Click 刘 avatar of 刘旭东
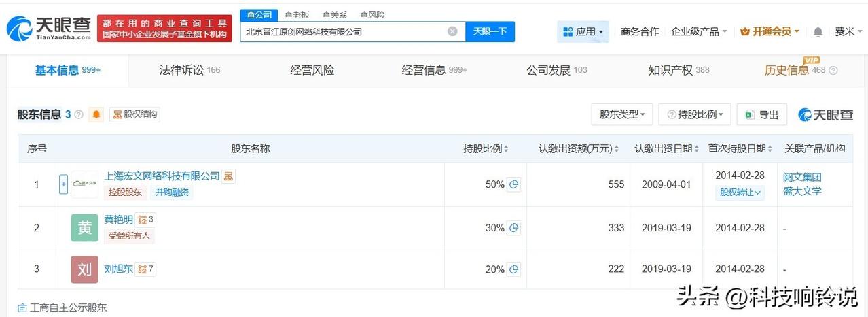868x317 pixels. 84,270
